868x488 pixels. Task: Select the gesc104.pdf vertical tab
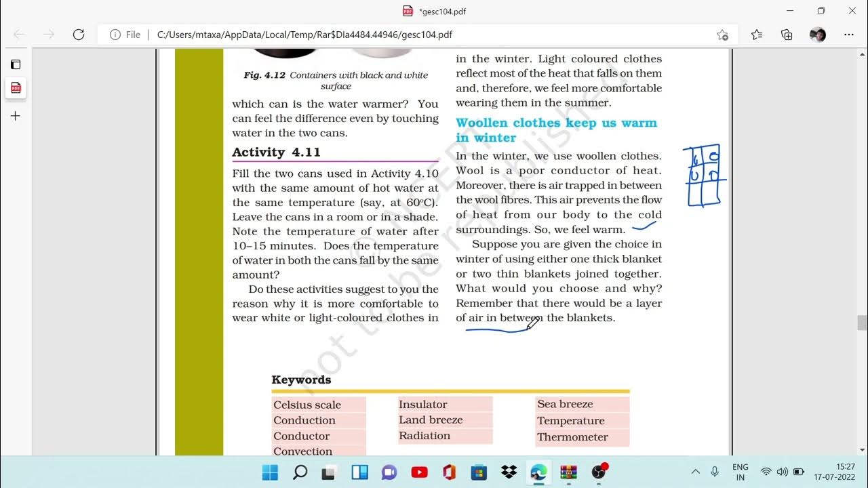(x=16, y=88)
